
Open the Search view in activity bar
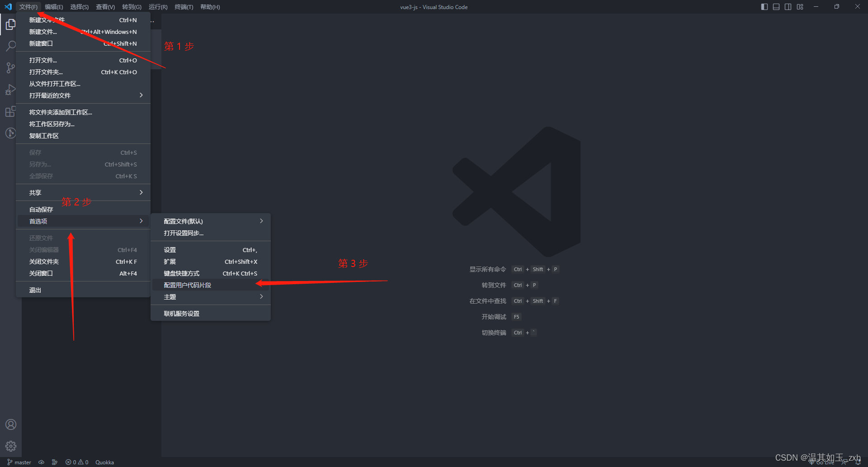[x=11, y=46]
